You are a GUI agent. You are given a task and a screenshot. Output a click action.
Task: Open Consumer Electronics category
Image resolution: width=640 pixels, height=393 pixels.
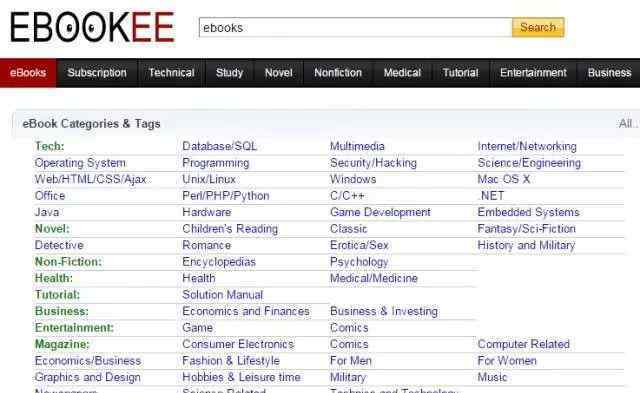tap(238, 344)
